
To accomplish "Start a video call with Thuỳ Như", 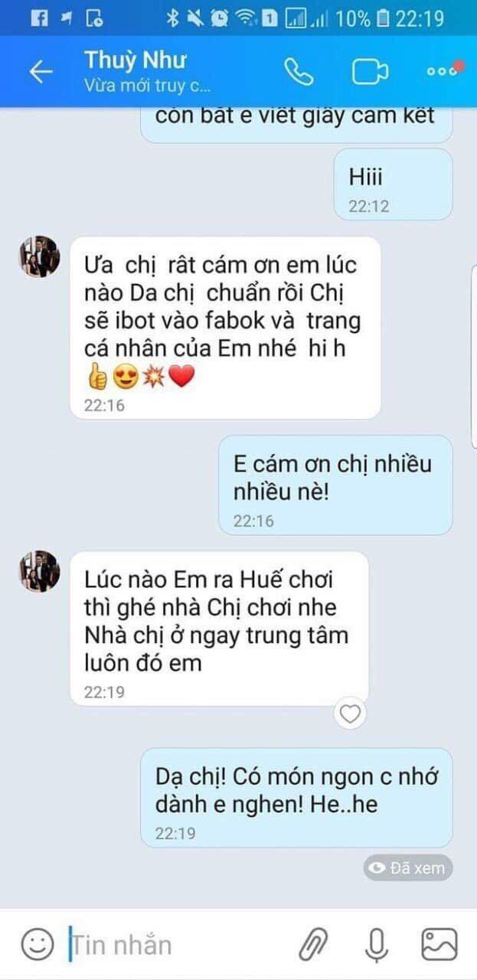I will [x=370, y=71].
